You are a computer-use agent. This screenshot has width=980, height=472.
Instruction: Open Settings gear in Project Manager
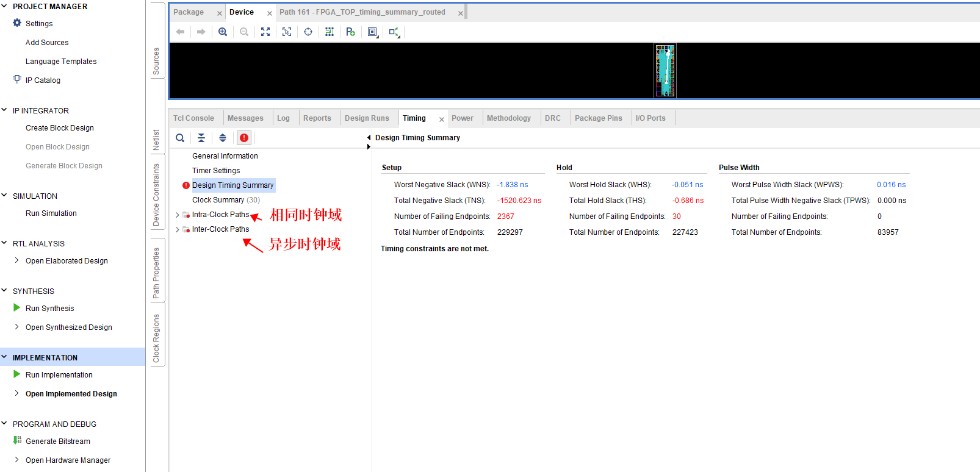tap(17, 23)
